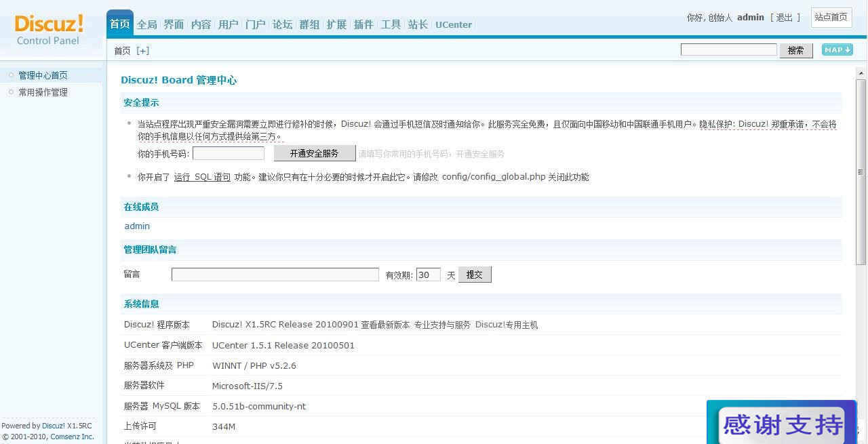Go to the 内容 tab
Viewport: 868px width, 444px height.
[201, 24]
